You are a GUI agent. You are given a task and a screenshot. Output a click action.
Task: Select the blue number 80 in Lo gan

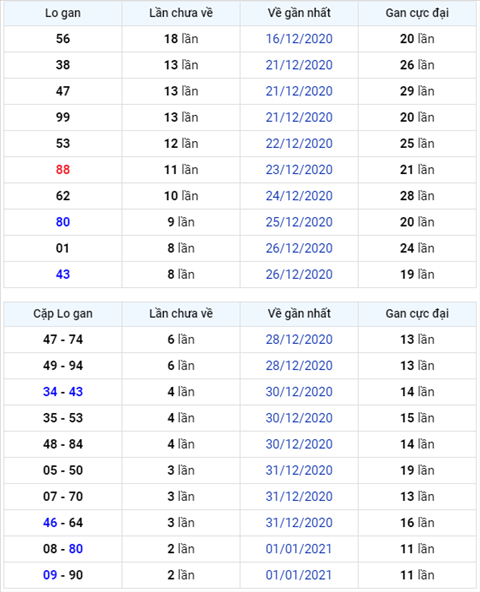pyautogui.click(x=63, y=222)
